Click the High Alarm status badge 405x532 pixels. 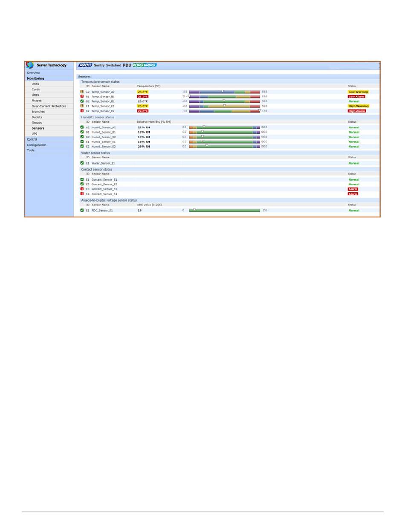pyautogui.click(x=357, y=111)
